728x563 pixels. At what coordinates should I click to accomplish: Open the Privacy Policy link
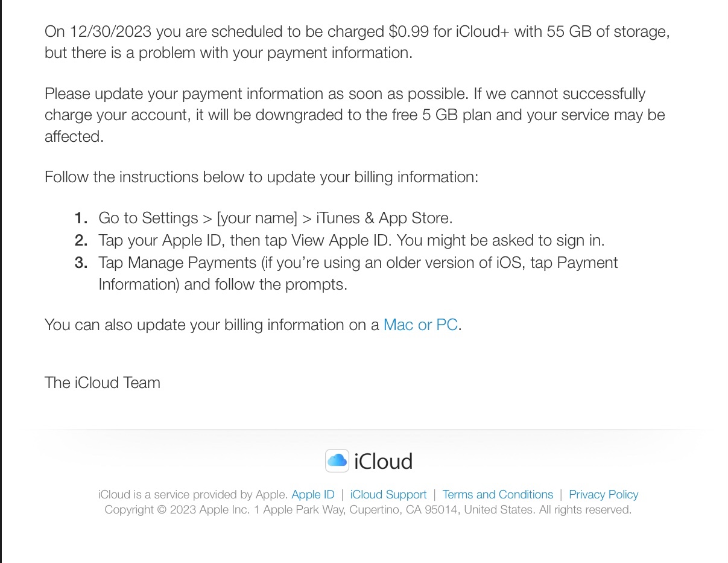pos(603,495)
